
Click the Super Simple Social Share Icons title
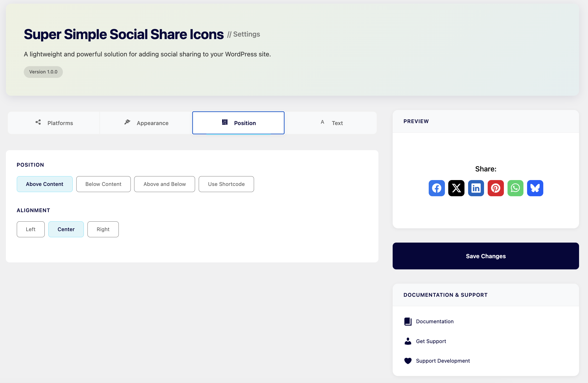124,34
